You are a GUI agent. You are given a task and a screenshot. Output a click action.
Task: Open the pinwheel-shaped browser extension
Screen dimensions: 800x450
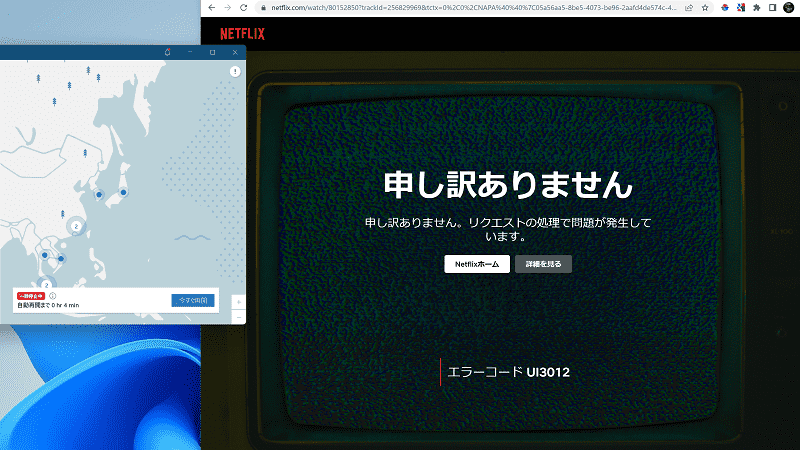[741, 8]
